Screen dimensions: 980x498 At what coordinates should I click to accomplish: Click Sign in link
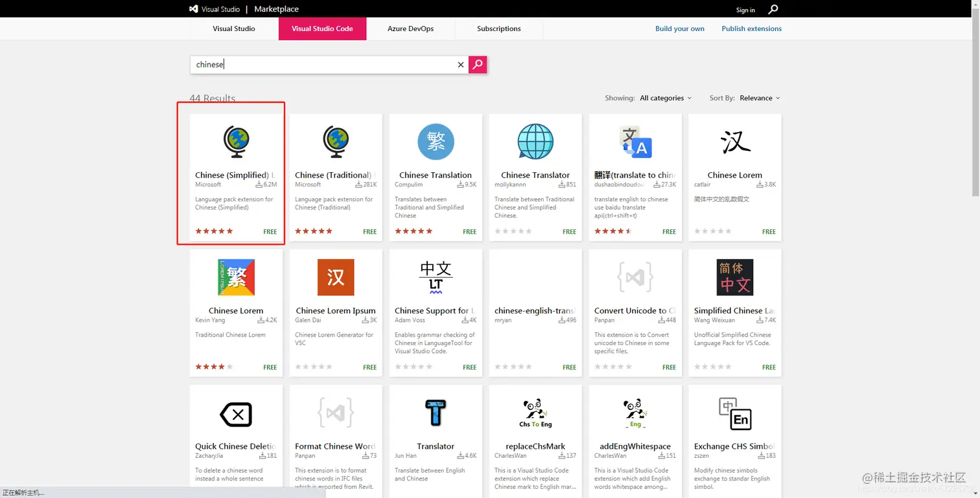click(745, 10)
